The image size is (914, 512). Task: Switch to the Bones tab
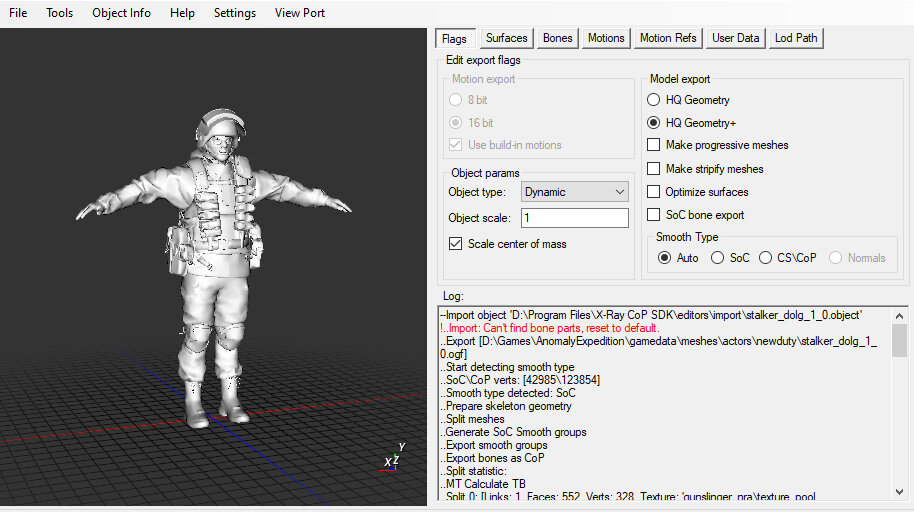click(558, 38)
